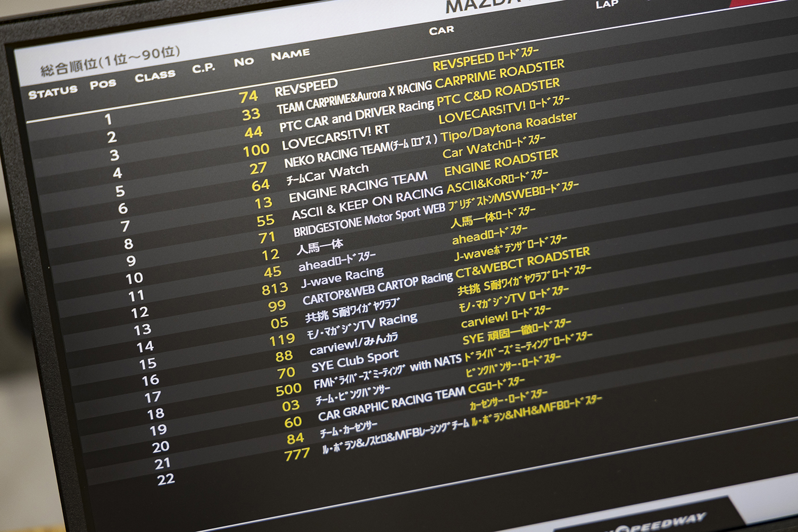The width and height of the screenshot is (798, 532).
Task: Select car number 55
Action: click(265, 220)
